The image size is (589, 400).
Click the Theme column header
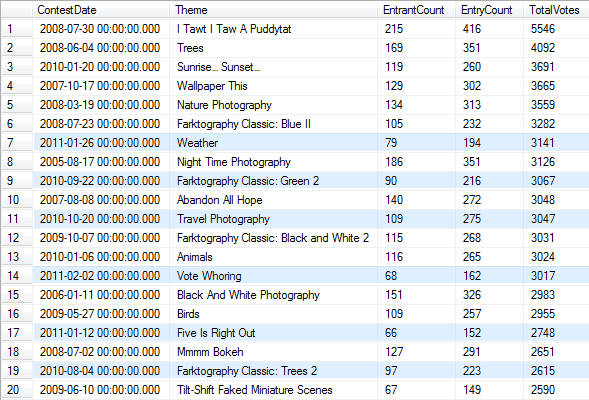click(x=273, y=10)
